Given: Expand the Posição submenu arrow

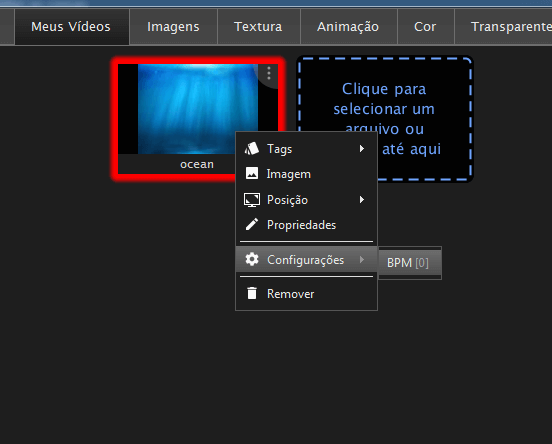Looking at the screenshot, I should pos(362,200).
